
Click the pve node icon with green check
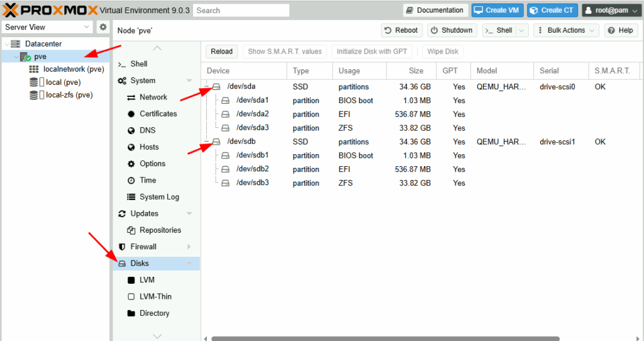[25, 57]
